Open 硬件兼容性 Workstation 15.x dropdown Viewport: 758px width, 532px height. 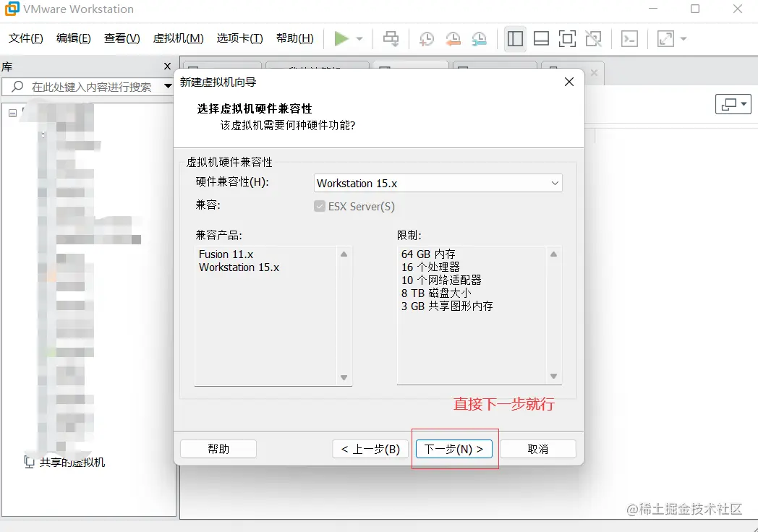click(x=438, y=183)
